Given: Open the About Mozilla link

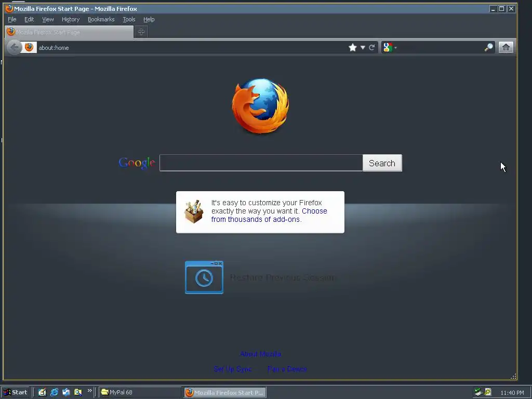Looking at the screenshot, I should tap(261, 354).
